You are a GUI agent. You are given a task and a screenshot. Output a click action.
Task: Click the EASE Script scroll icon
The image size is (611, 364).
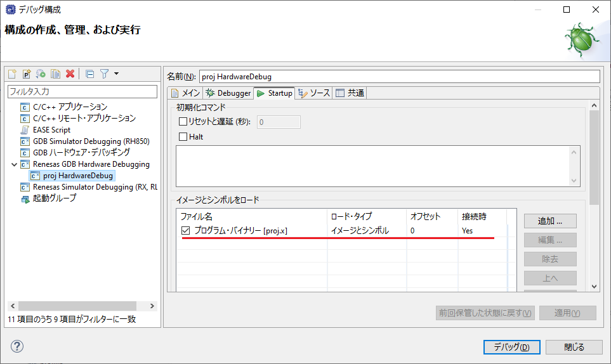pyautogui.click(x=25, y=129)
